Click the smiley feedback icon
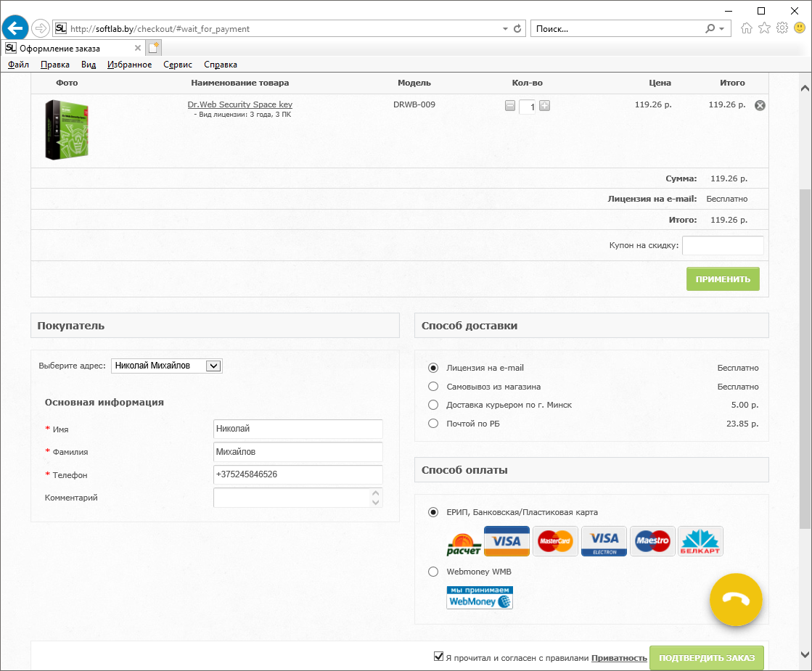This screenshot has height=671, width=812. (x=800, y=28)
